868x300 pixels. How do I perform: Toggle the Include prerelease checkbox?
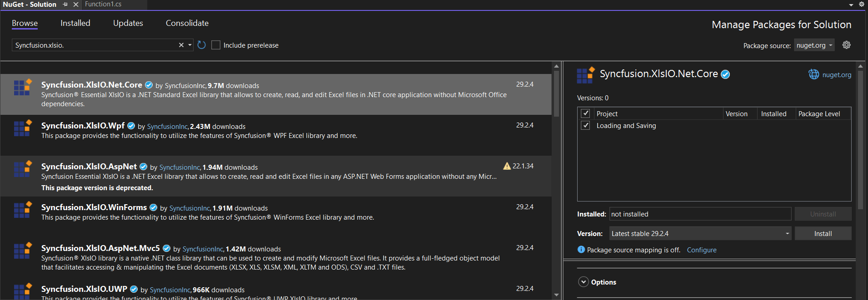(x=216, y=45)
